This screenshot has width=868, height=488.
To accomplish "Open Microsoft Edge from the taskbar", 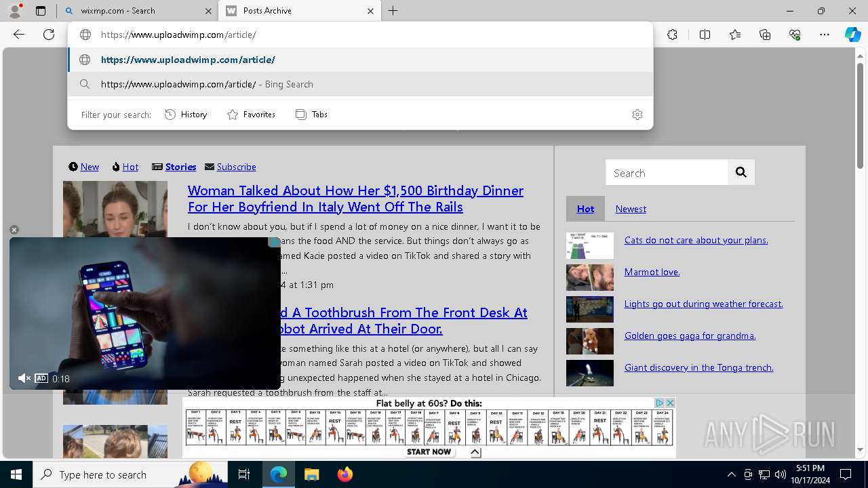I will 279,474.
